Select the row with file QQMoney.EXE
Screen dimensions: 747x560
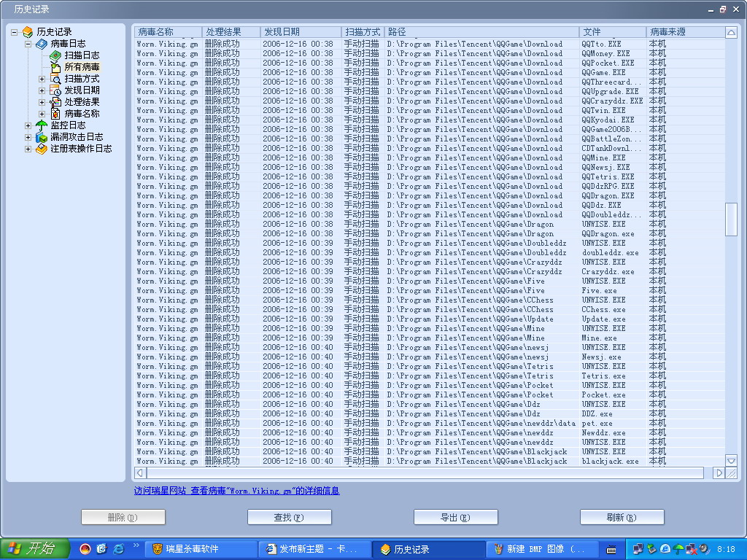click(430, 53)
